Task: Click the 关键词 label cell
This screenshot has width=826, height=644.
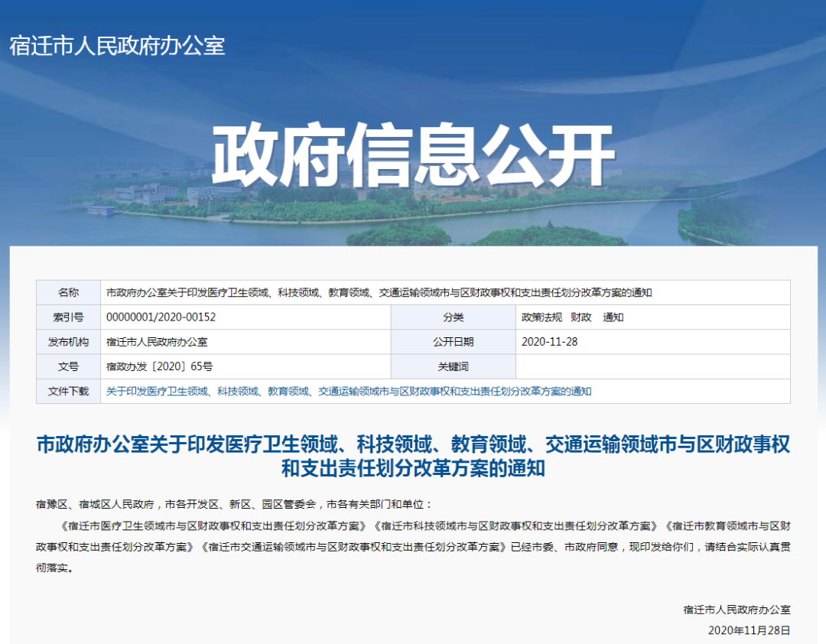Action: click(x=454, y=367)
